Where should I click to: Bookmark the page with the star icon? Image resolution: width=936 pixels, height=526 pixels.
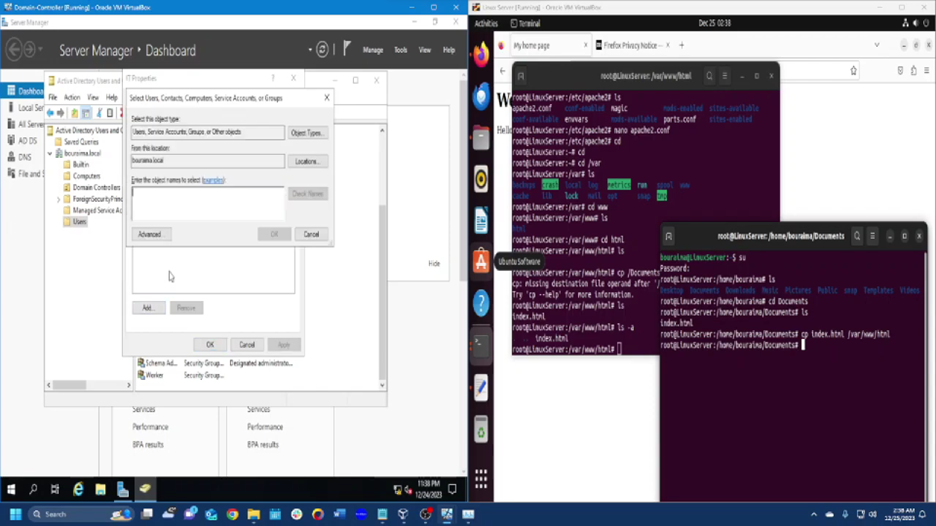853,71
